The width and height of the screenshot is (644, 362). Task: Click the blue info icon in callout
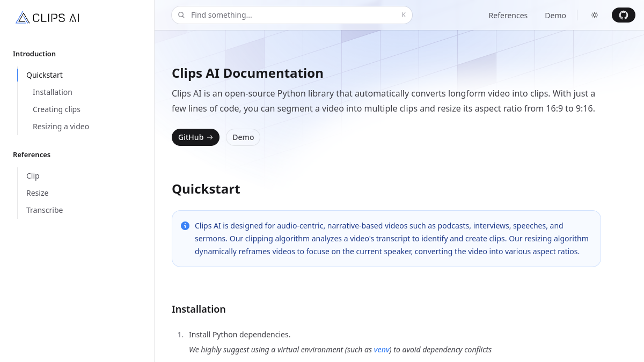click(185, 226)
